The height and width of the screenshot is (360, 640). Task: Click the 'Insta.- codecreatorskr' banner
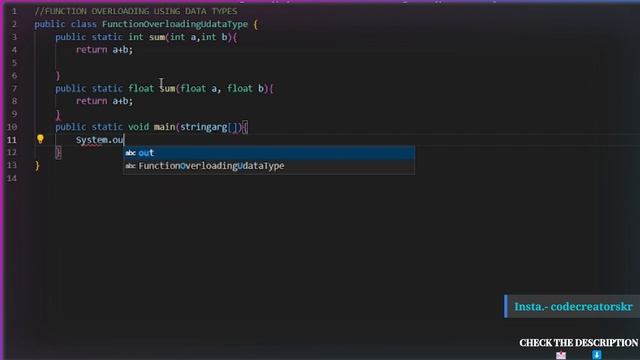coord(572,306)
